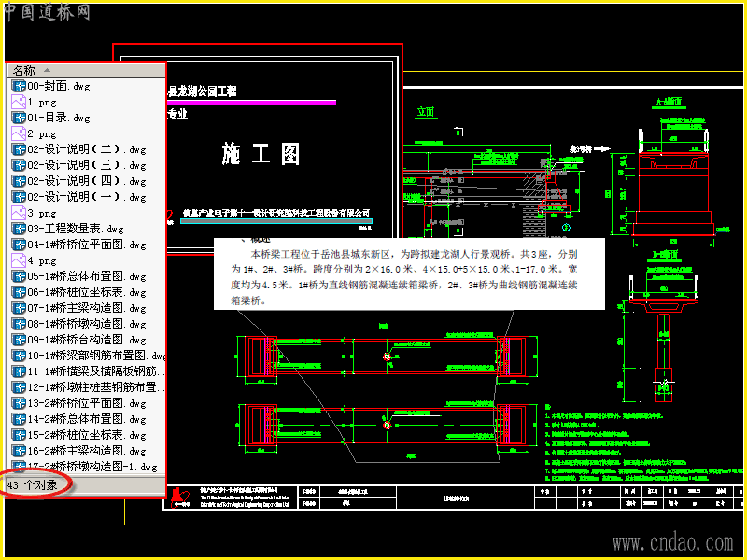Select file name 04-1#桥桥位平面图.dwg
This screenshot has width=747, height=560.
tap(87, 245)
